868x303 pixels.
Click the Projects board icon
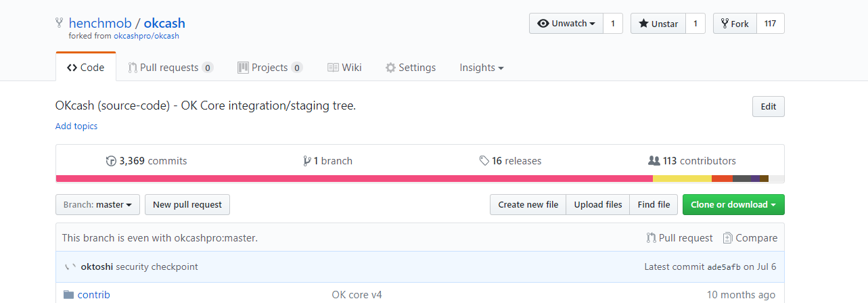tap(243, 68)
